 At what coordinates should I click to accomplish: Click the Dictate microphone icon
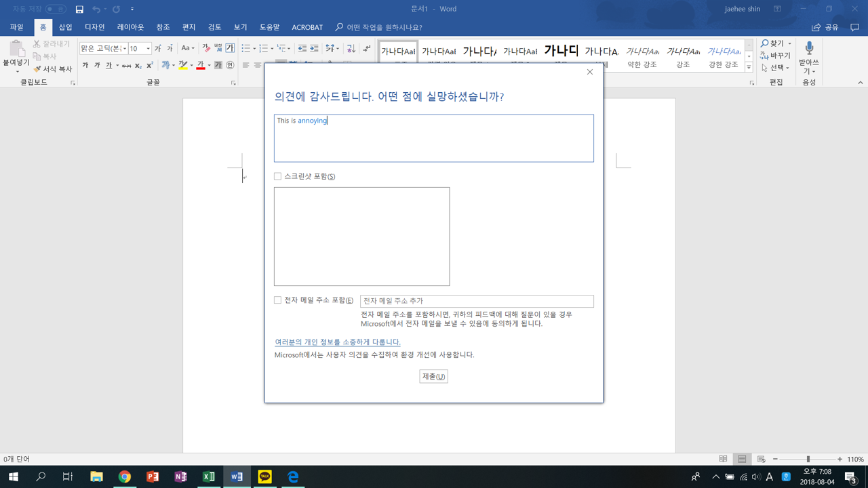coord(809,48)
